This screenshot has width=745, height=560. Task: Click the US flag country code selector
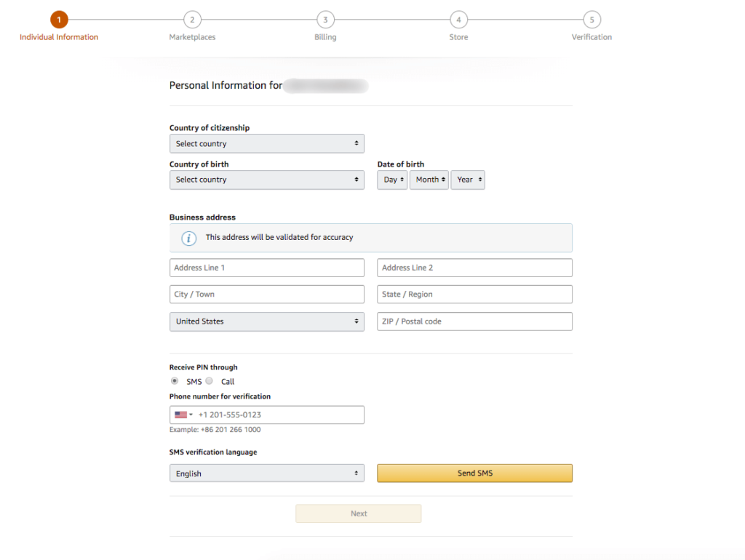coord(183,415)
